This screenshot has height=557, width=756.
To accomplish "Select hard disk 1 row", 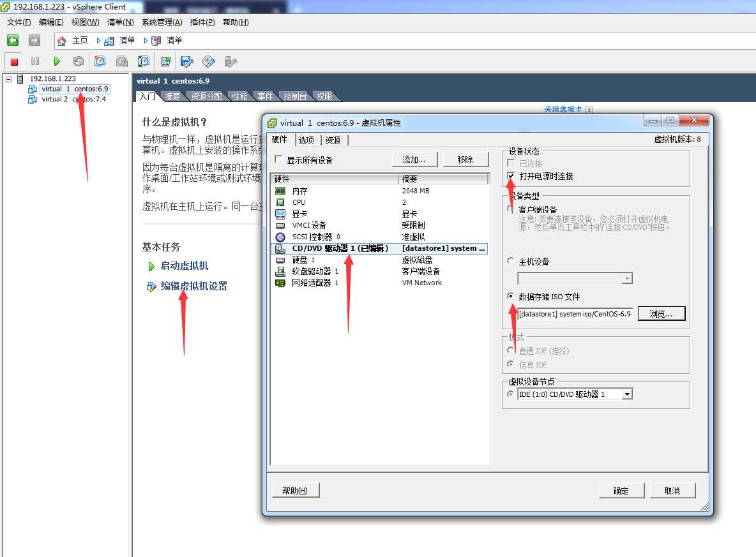I will click(379, 260).
